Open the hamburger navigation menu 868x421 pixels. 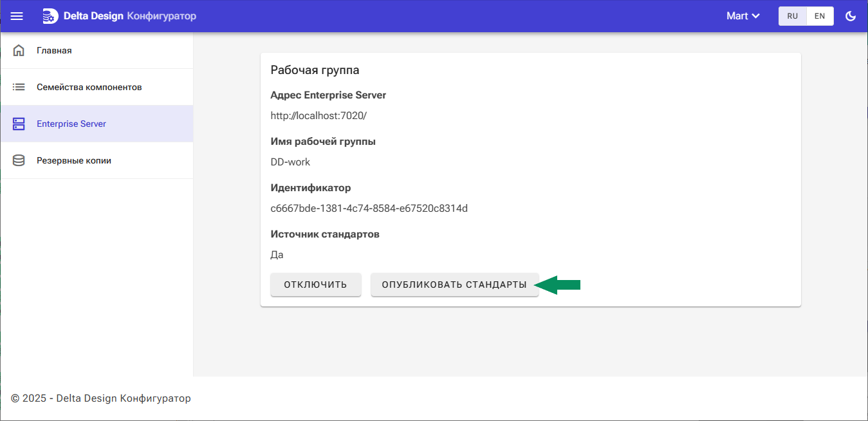click(17, 16)
